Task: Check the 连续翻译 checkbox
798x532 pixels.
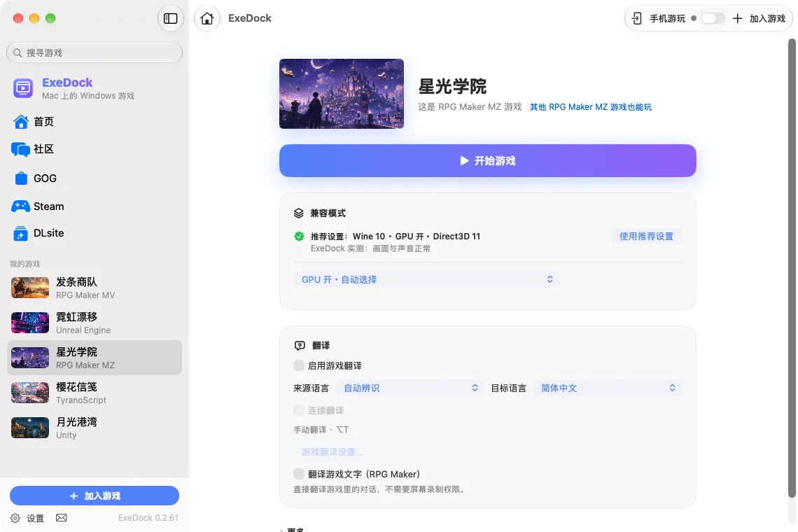Action: pyautogui.click(x=299, y=410)
